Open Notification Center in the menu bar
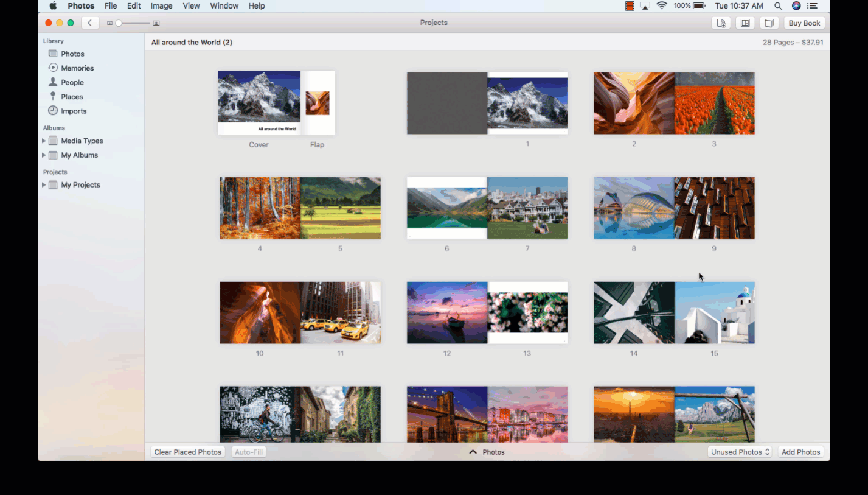868x495 pixels. pyautogui.click(x=813, y=6)
